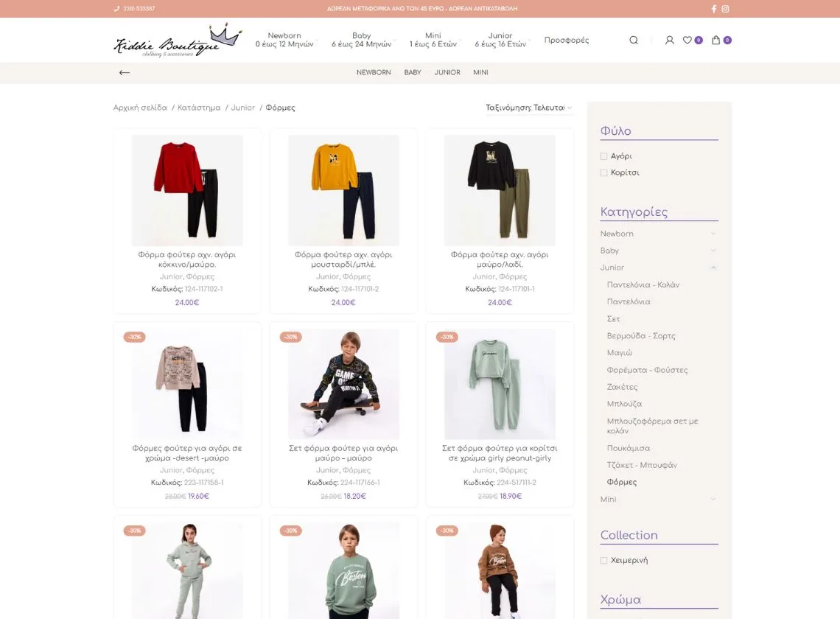The width and height of the screenshot is (840, 619).
Task: Open black and olive tracksuit product image
Action: pos(500,190)
